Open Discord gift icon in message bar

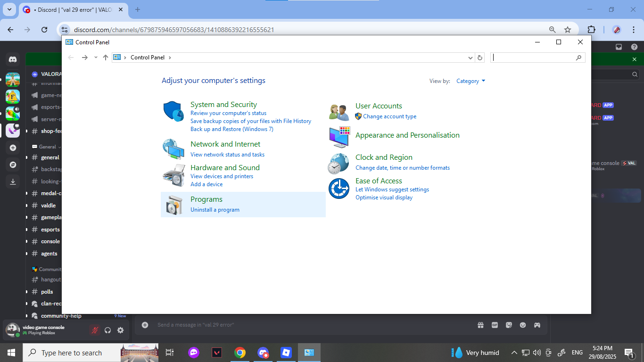pos(480,325)
